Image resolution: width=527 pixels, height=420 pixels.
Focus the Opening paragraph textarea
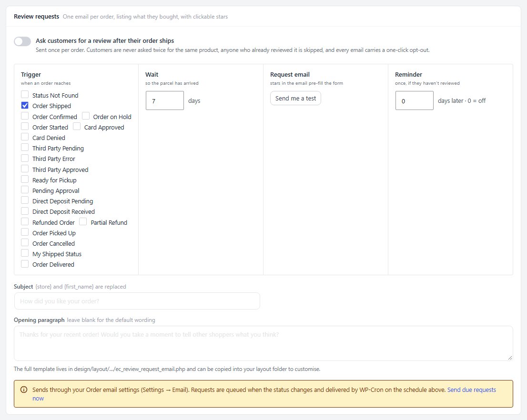263,343
